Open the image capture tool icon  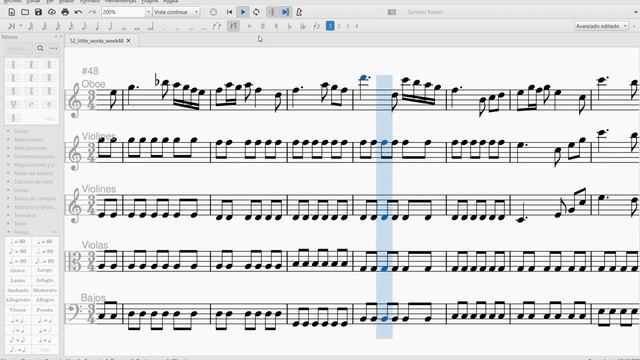(392, 12)
